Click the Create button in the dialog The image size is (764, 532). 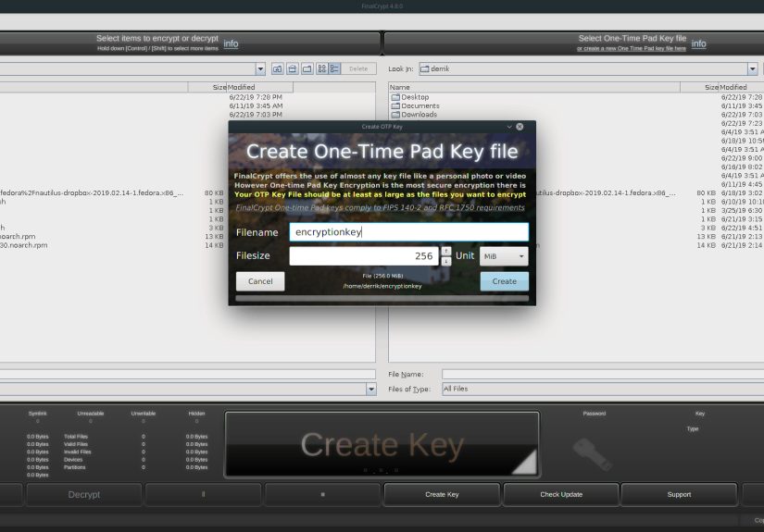(x=505, y=281)
